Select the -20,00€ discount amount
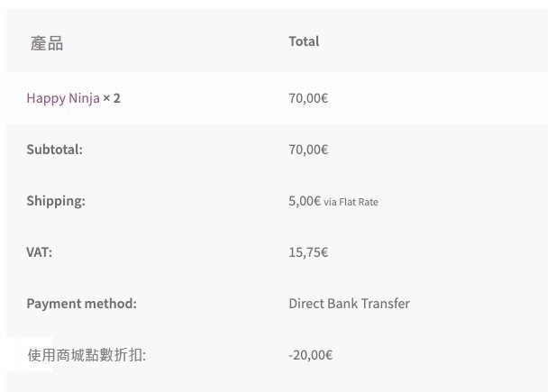556x392 pixels. 310,355
